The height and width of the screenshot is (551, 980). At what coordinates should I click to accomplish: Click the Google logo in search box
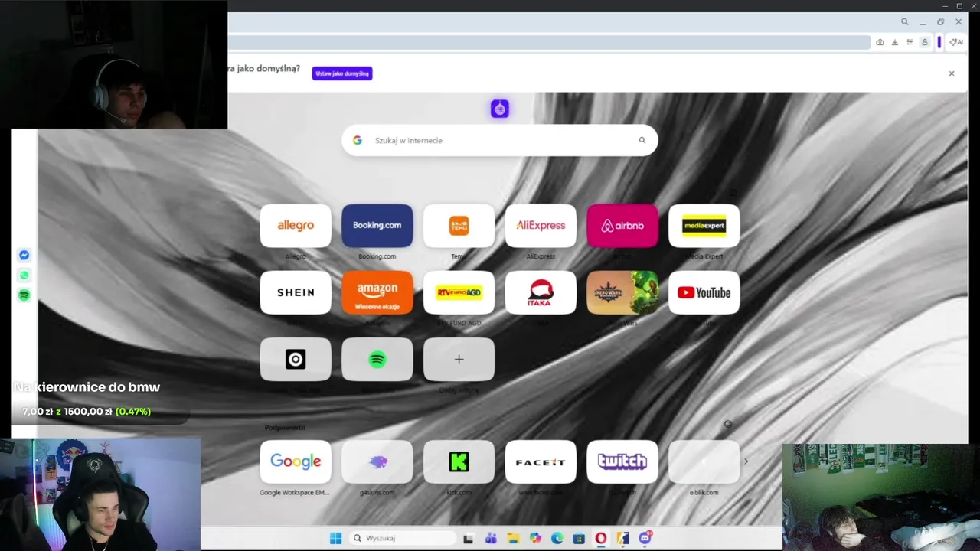coord(357,140)
